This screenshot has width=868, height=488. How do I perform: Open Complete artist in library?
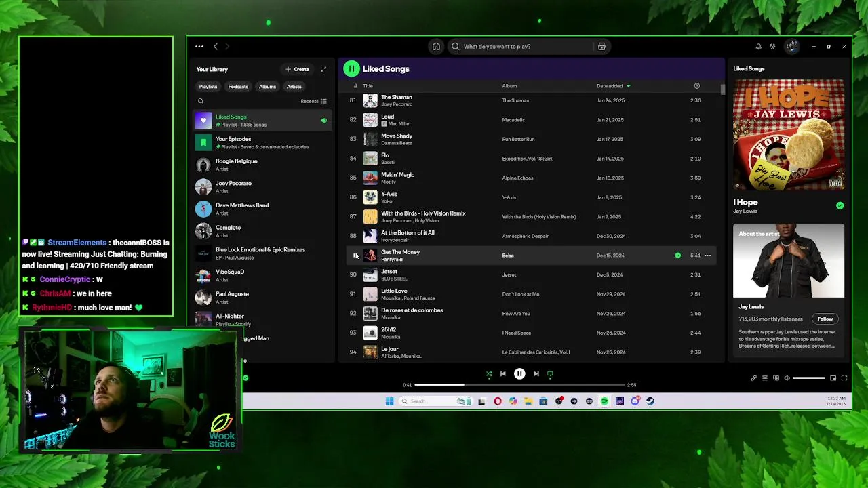pos(262,231)
